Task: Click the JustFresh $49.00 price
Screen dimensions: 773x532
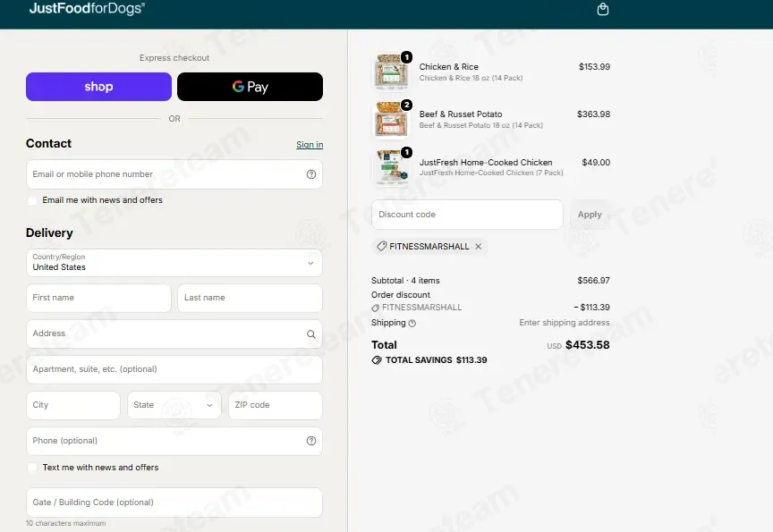Action: pos(596,163)
